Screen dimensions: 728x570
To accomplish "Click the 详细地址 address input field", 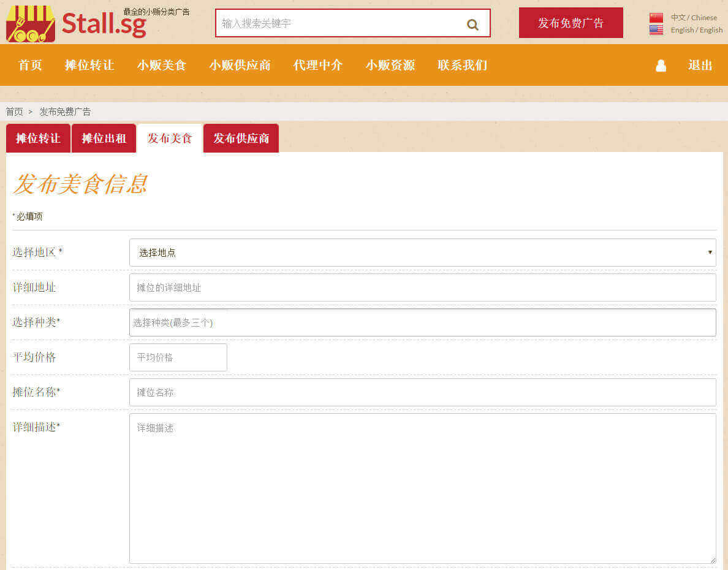I will point(422,287).
